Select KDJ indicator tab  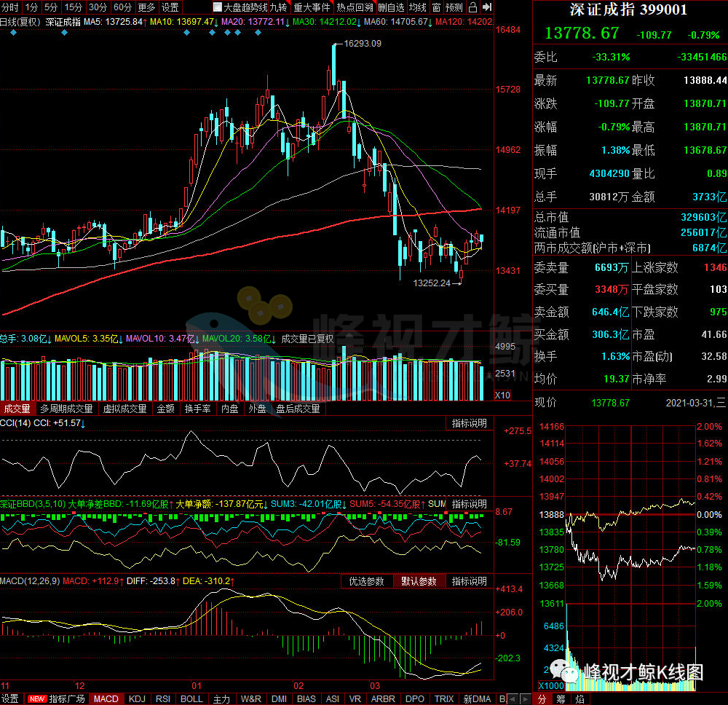137,698
